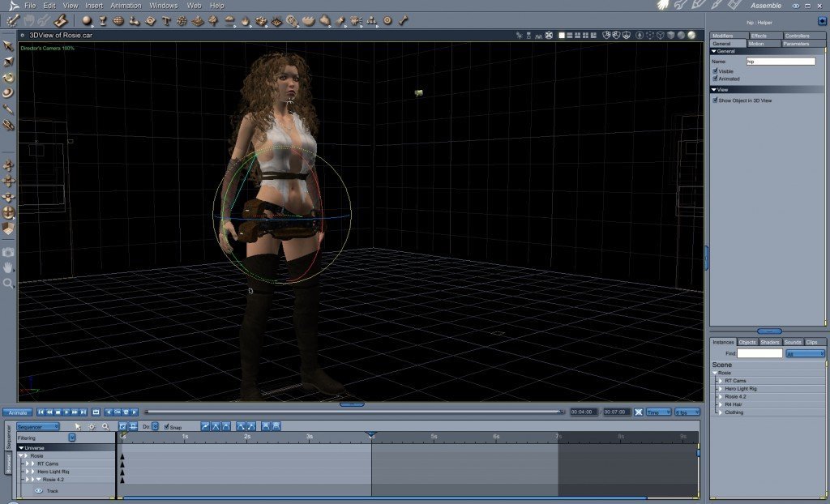This screenshot has height=504, width=830.
Task: Select the hand pan tool
Action: pos(8,267)
